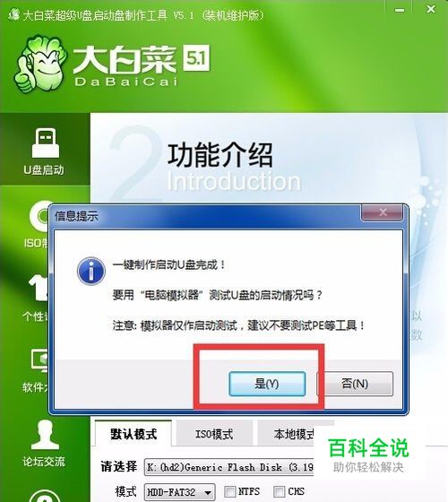Click the DaBaiCai cabbage mascot logo
The width and height of the screenshot is (448, 502).
coord(40,65)
